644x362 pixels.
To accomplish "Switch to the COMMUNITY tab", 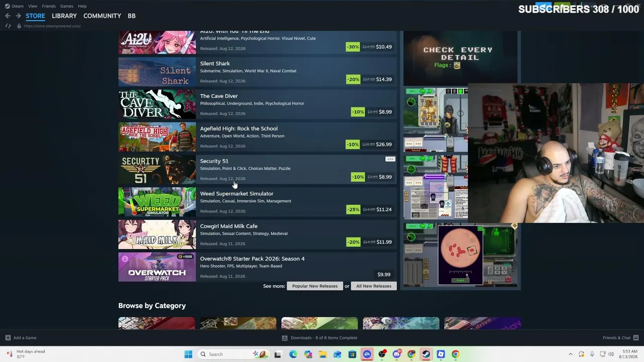I will click(102, 16).
